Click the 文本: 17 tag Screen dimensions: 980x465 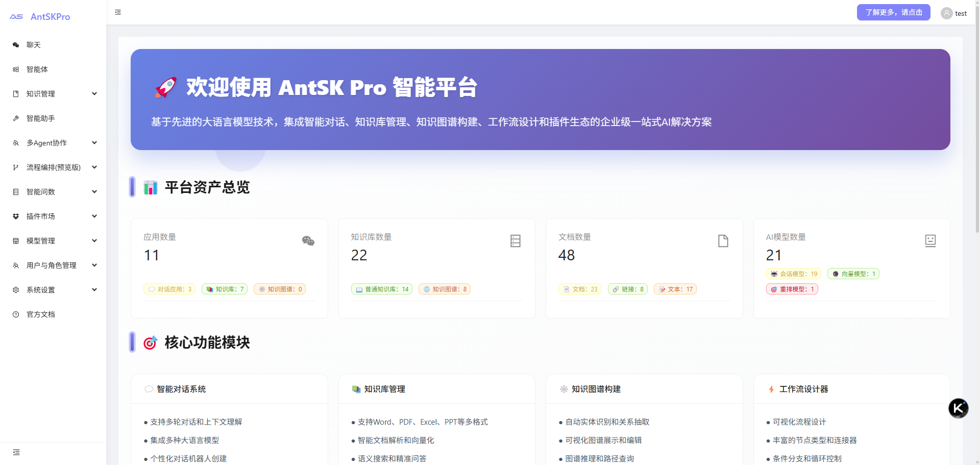point(675,289)
